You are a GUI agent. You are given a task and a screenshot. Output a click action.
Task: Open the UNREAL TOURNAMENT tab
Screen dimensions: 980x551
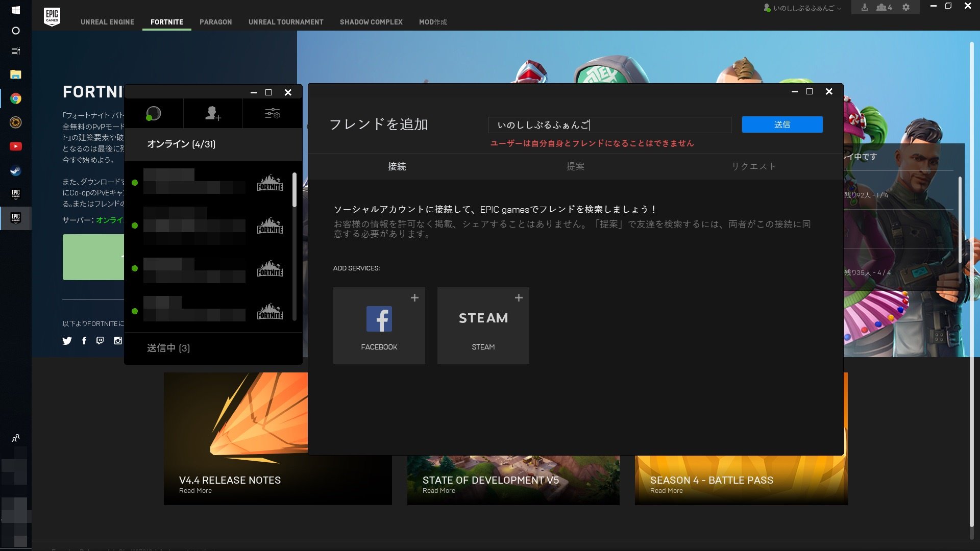tap(286, 22)
